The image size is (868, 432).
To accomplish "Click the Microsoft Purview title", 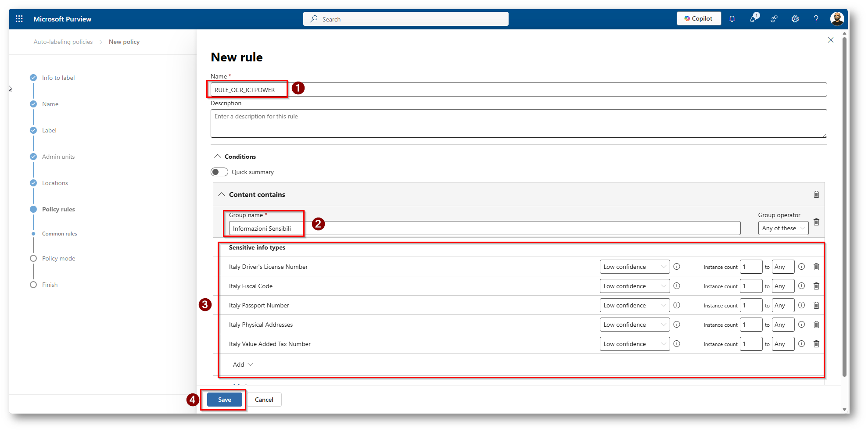I will click(62, 19).
